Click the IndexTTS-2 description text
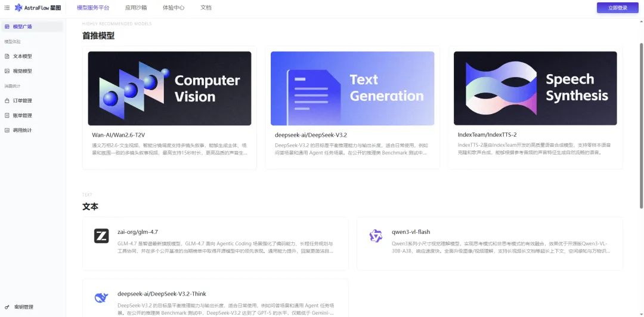644x317 pixels. 534,149
